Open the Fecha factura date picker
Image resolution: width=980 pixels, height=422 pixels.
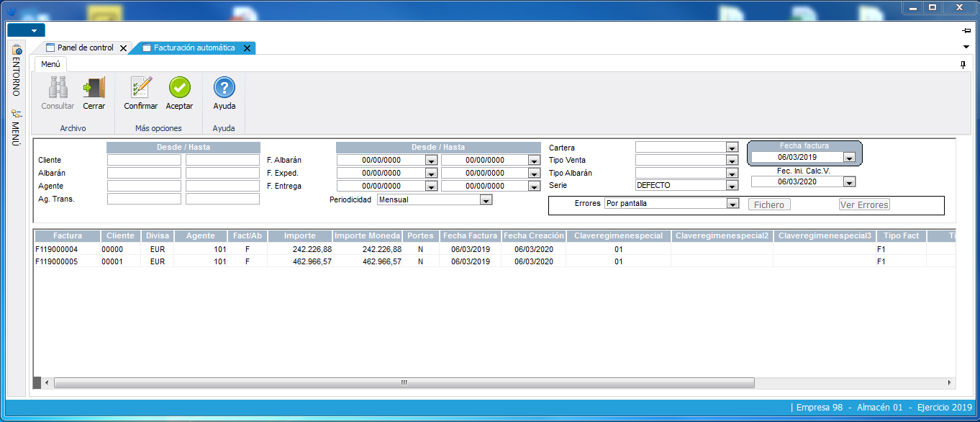point(849,158)
